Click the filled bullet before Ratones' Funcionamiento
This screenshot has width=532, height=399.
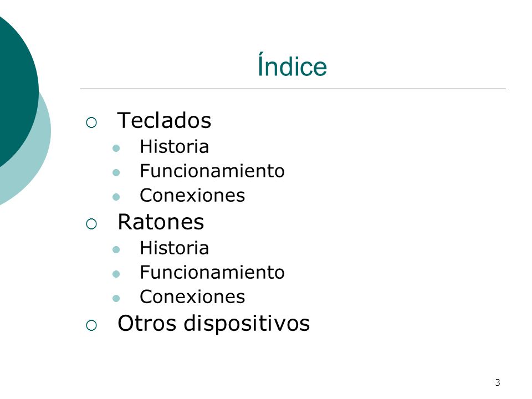click(x=116, y=274)
